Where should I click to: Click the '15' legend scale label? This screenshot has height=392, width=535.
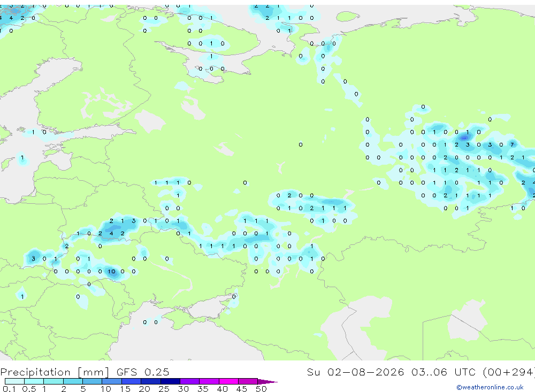(125, 389)
